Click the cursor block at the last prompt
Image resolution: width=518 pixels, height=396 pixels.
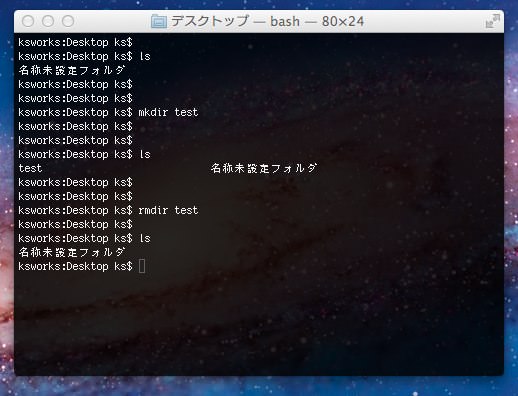pyautogui.click(x=142, y=266)
